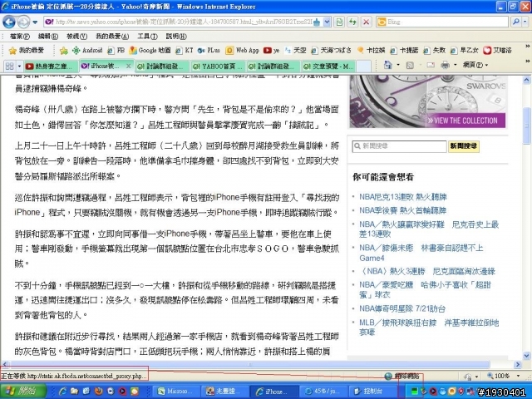Open the 編輯(E) menu

(x=48, y=37)
